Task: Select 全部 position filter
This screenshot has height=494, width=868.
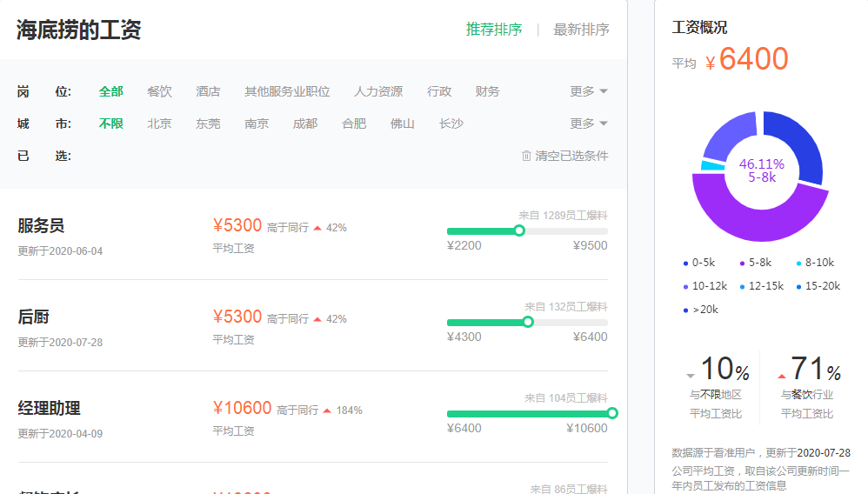Action: (x=110, y=91)
